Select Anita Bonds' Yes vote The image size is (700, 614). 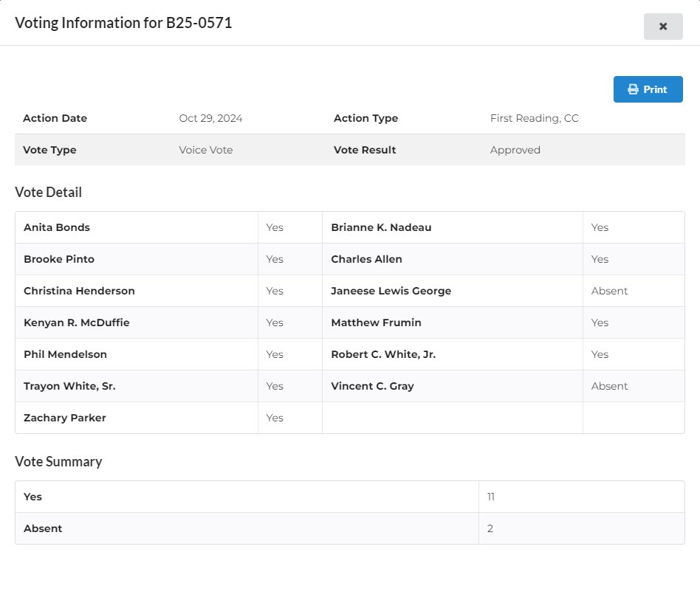tap(275, 227)
